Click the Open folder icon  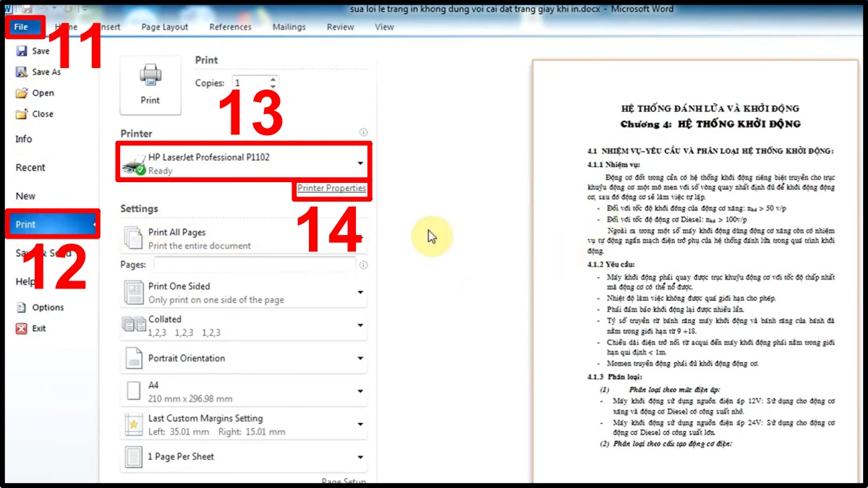click(x=22, y=93)
